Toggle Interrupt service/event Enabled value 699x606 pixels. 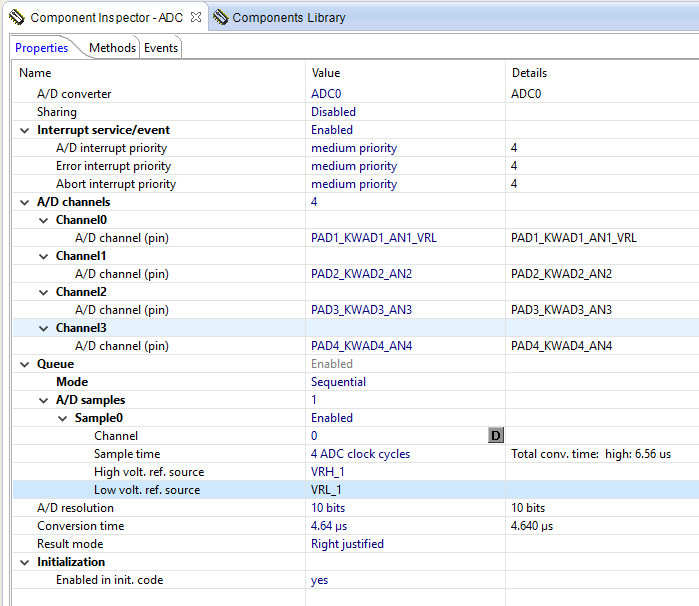pos(332,130)
